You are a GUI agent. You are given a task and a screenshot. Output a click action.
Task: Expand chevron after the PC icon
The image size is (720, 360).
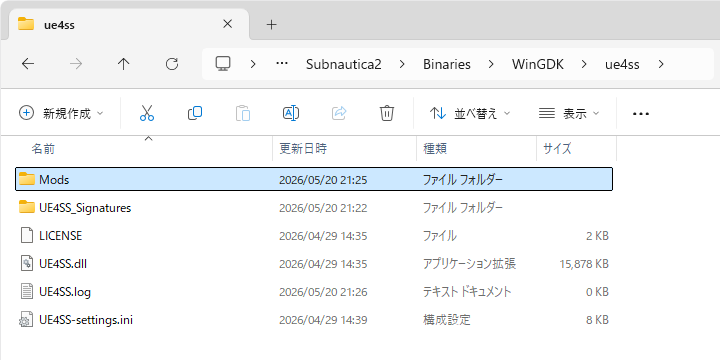(253, 64)
